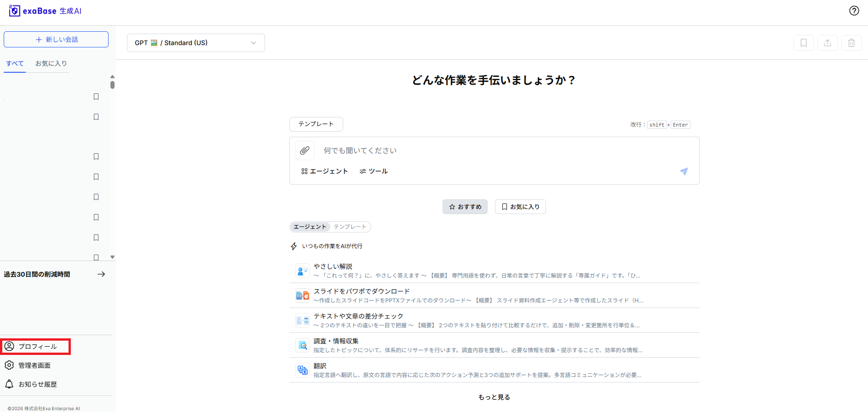Select the おすすめ filter button

[465, 207]
